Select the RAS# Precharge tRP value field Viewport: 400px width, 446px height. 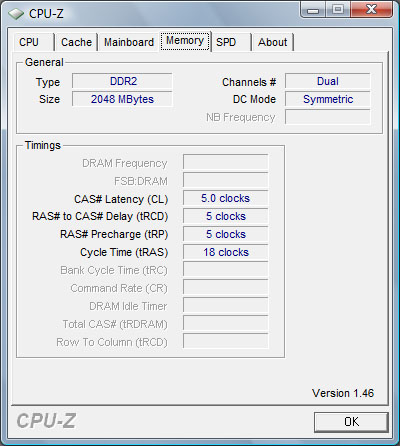tap(225, 234)
